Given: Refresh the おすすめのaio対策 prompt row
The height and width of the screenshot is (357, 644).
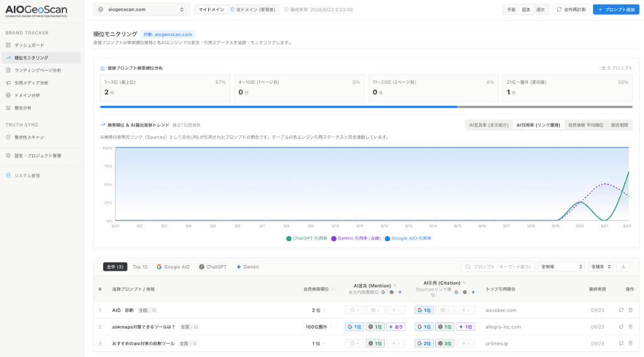Looking at the screenshot, I should click(621, 343).
